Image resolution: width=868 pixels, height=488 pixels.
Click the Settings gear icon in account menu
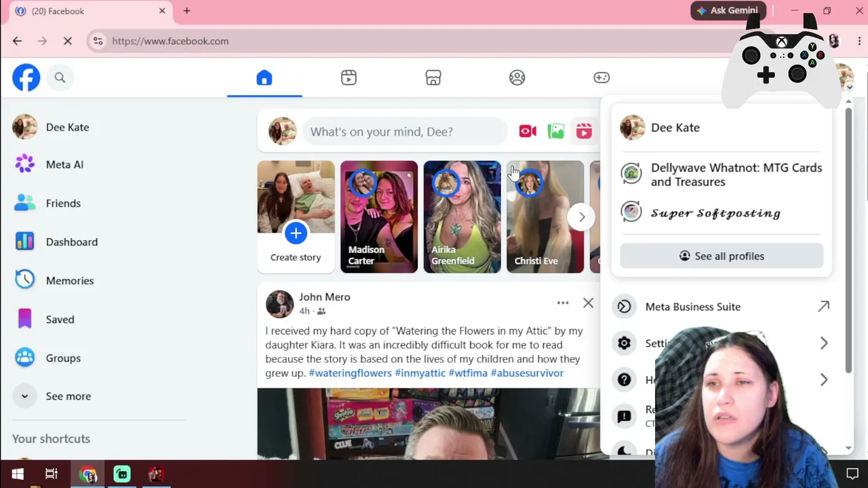(624, 343)
